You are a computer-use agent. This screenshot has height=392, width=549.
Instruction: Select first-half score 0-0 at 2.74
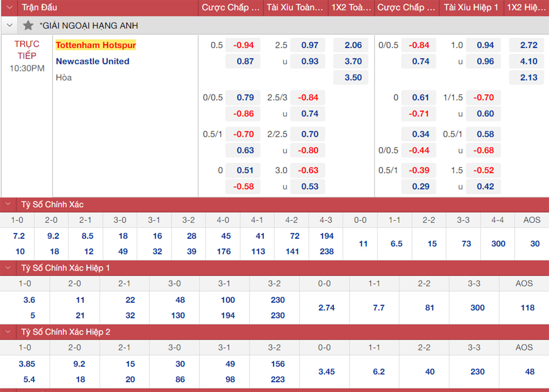(326, 308)
